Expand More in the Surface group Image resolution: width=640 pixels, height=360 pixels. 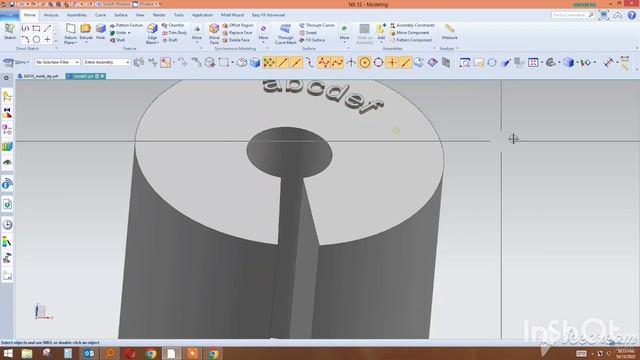[344, 33]
